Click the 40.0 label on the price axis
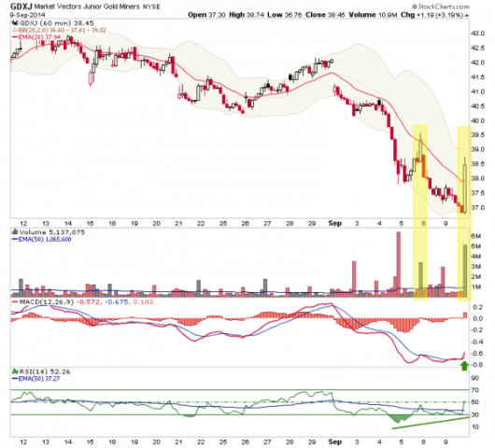 [x=477, y=120]
